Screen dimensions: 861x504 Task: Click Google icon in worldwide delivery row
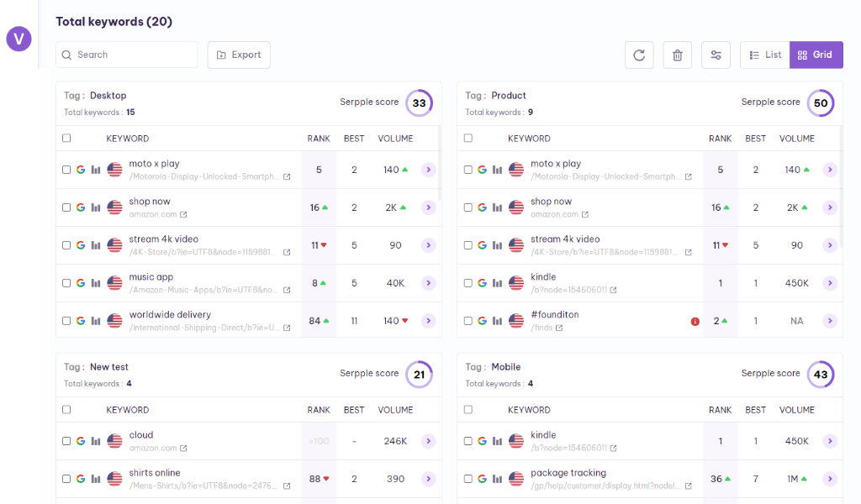pyautogui.click(x=81, y=321)
